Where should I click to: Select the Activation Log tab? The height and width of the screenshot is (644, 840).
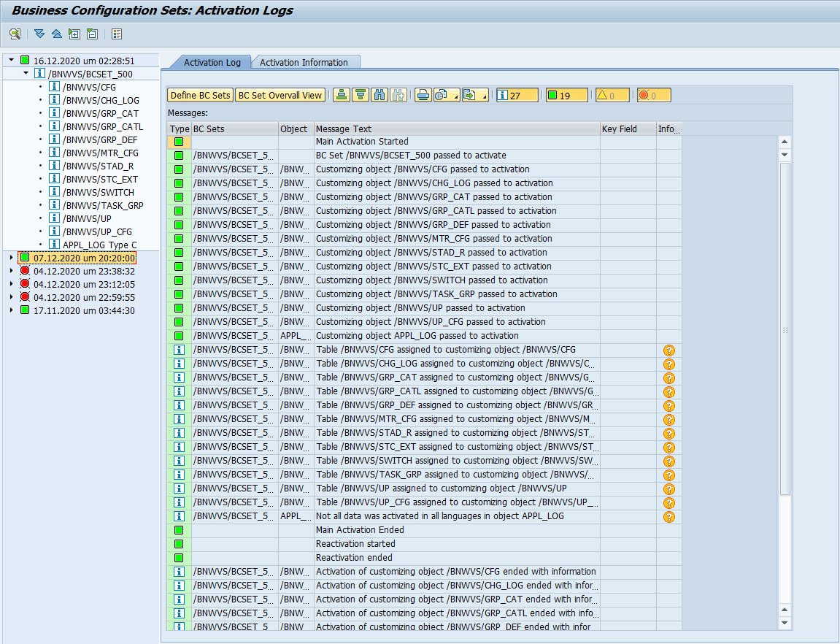pyautogui.click(x=212, y=62)
